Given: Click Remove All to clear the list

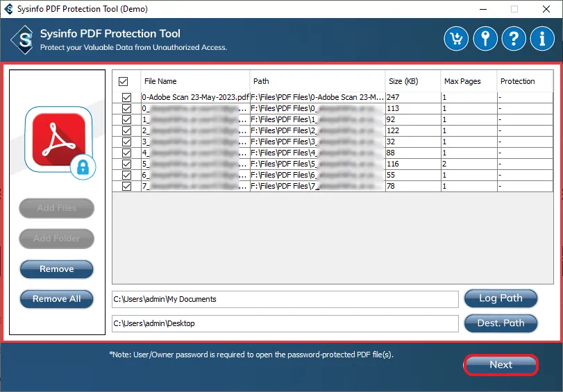Looking at the screenshot, I should point(56,299).
